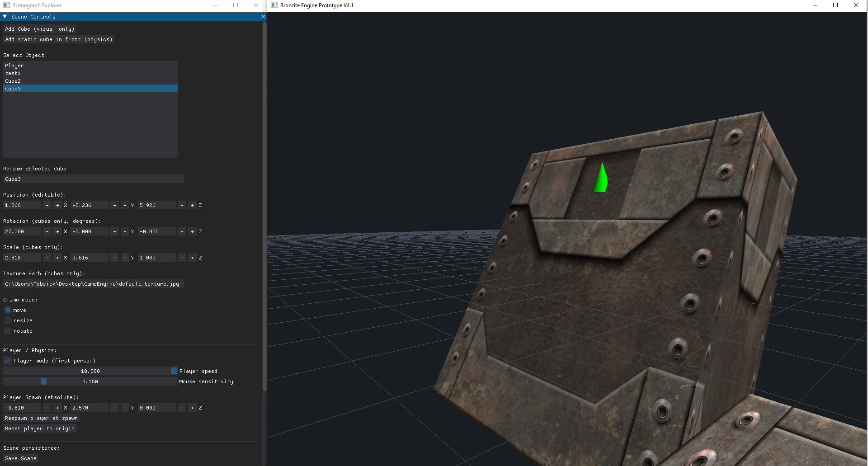The width and height of the screenshot is (868, 466).
Task: Toggle Player mode (first-person) checkbox
Action: [x=8, y=361]
